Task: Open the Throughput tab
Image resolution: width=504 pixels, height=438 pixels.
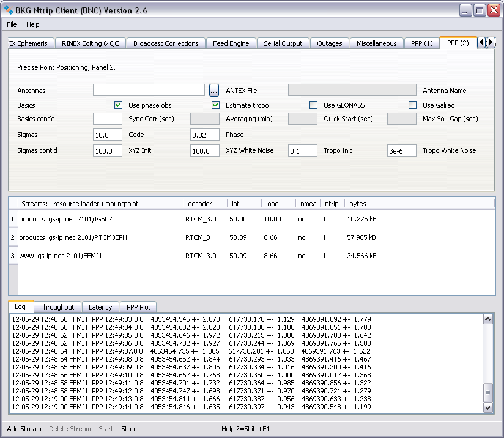Action: [57, 307]
